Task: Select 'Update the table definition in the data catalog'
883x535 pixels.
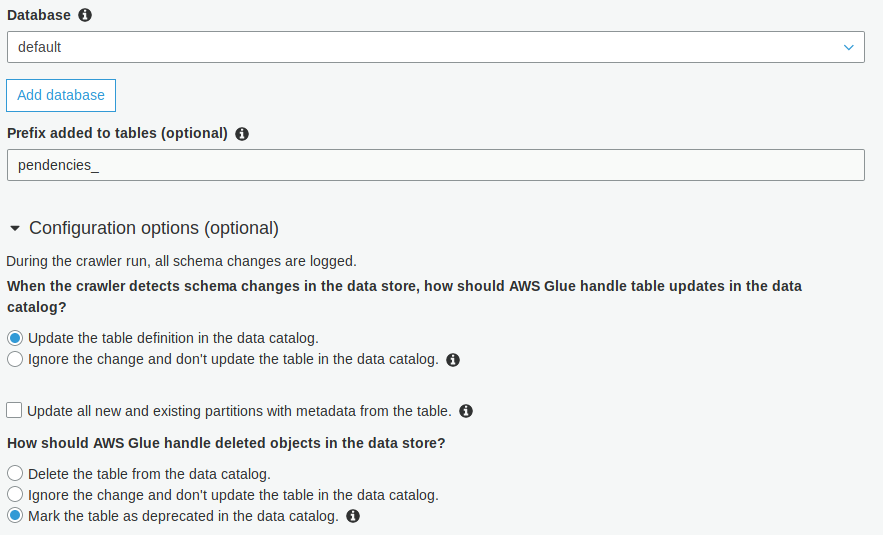Action: pyautogui.click(x=15, y=338)
